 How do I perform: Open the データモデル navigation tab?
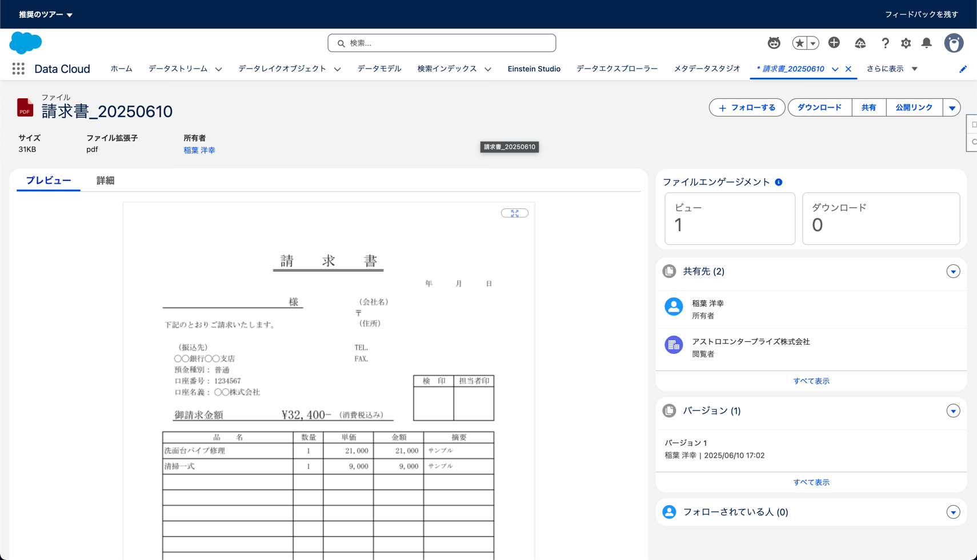[379, 69]
